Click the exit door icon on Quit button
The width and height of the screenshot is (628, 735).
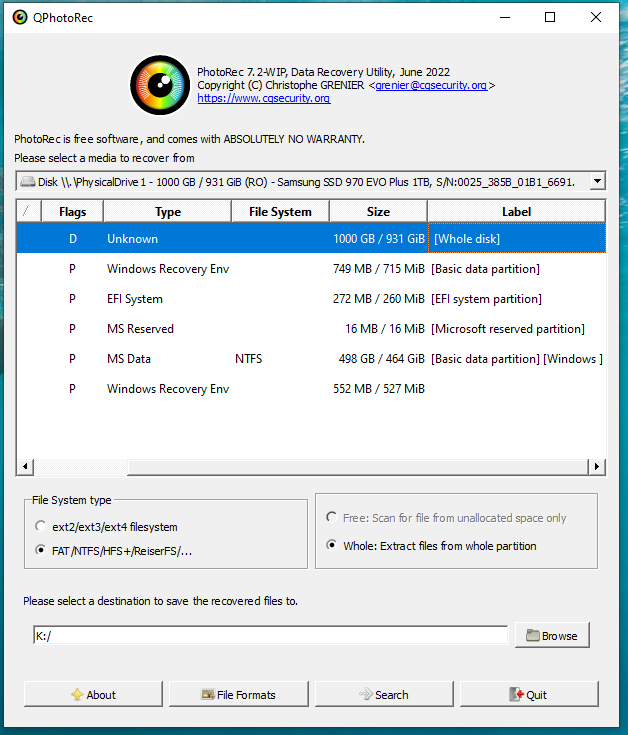pyautogui.click(x=516, y=694)
